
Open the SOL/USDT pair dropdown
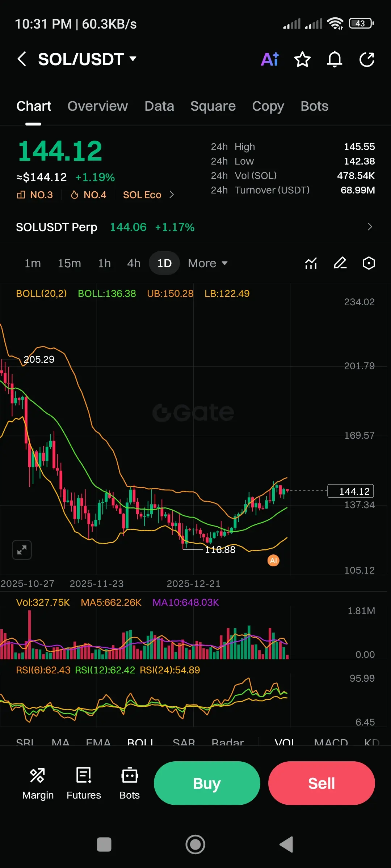click(x=87, y=59)
